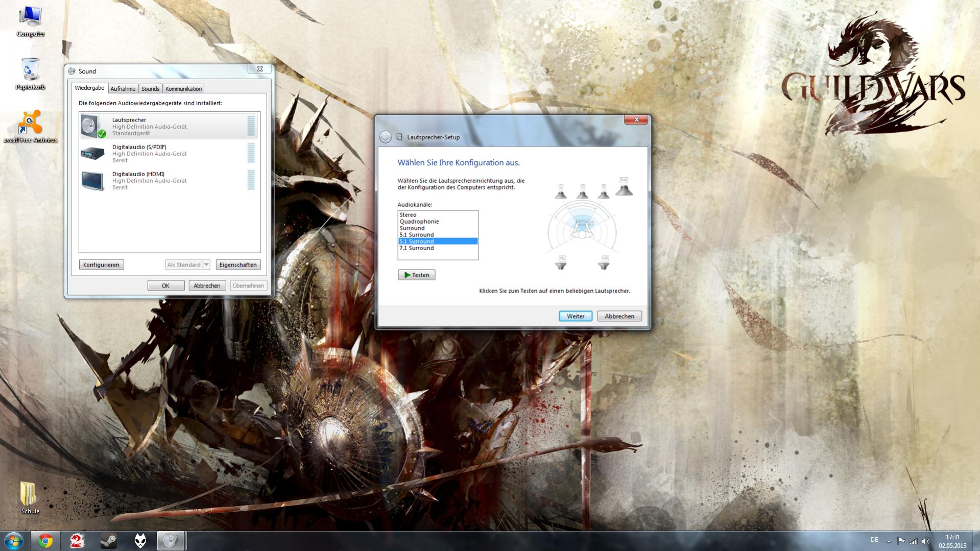Click the Eigenschaften button

pyautogui.click(x=238, y=265)
